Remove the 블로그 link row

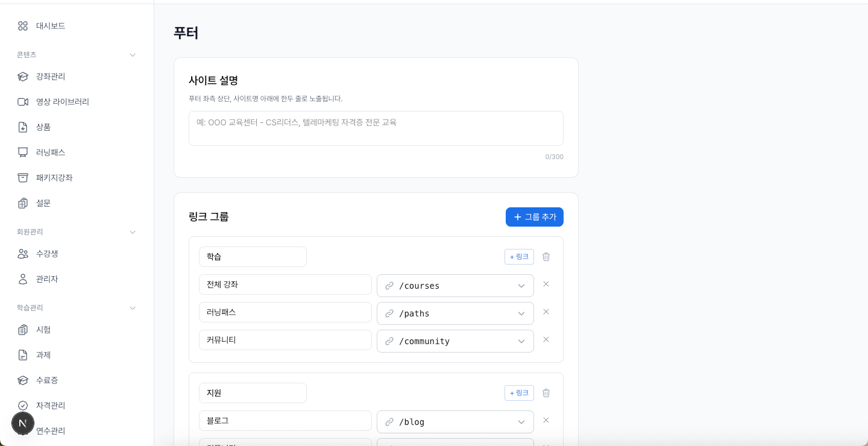(546, 420)
